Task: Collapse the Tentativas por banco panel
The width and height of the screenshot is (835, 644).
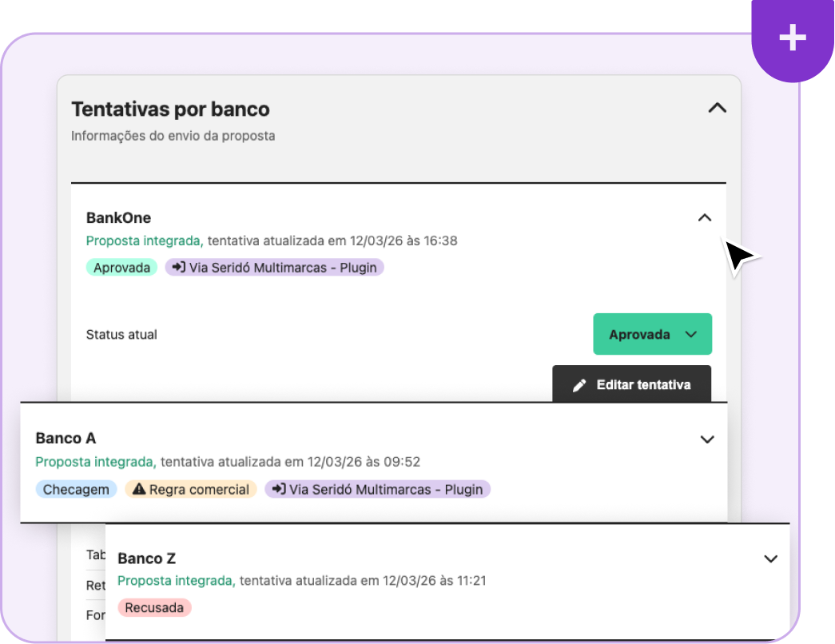Action: pos(717,108)
